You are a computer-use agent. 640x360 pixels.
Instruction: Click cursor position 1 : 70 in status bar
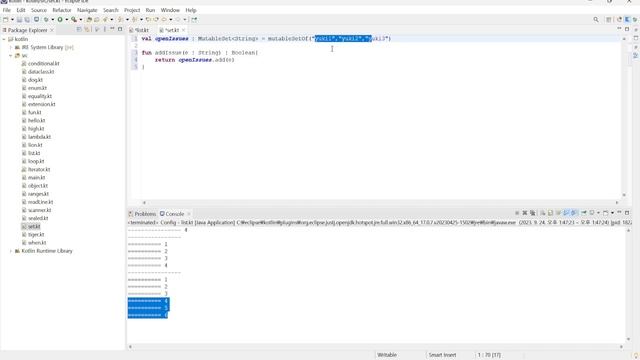(x=489, y=355)
